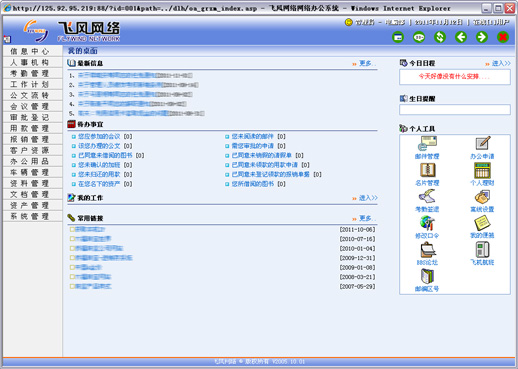The height and width of the screenshot is (369, 518).
Task: Open common link dated 2007-05-29
Action: pos(93,286)
